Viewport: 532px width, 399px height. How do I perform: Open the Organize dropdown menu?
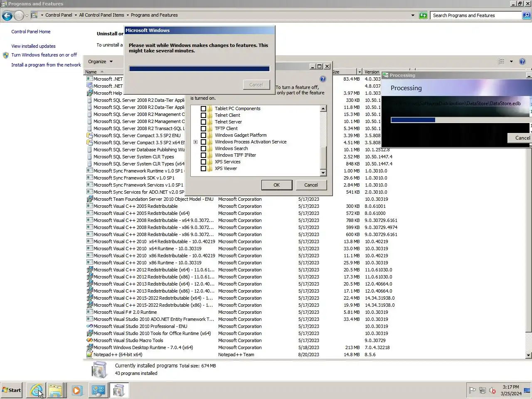100,62
